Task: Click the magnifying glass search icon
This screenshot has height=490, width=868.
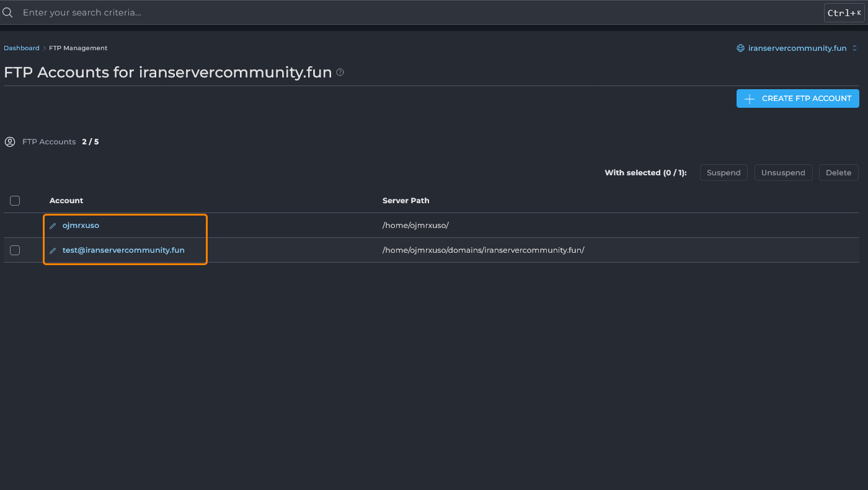Action: [8, 12]
